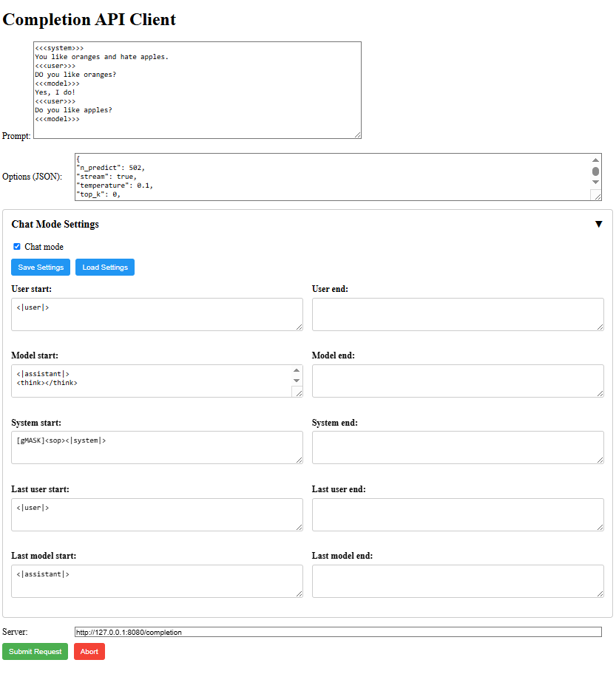Click the Chat Mode Settings heading

pyautogui.click(x=55, y=224)
